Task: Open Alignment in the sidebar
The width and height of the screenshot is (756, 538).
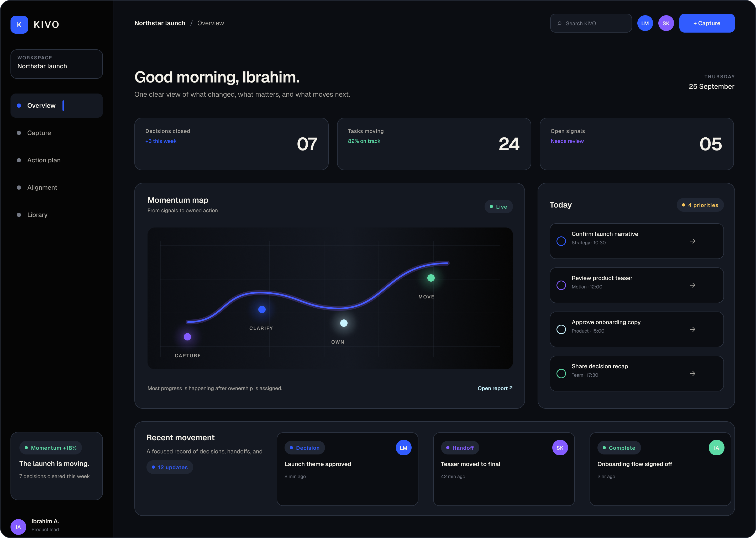Action: 57,188
